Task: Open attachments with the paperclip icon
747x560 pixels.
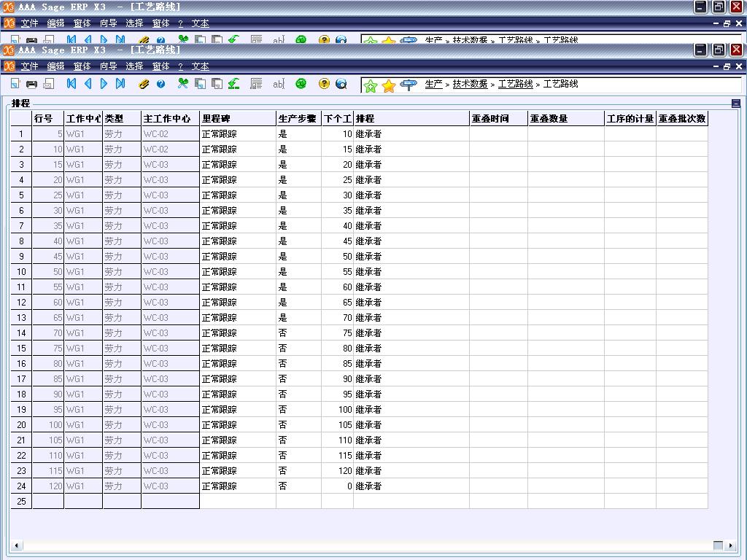Action: [144, 85]
